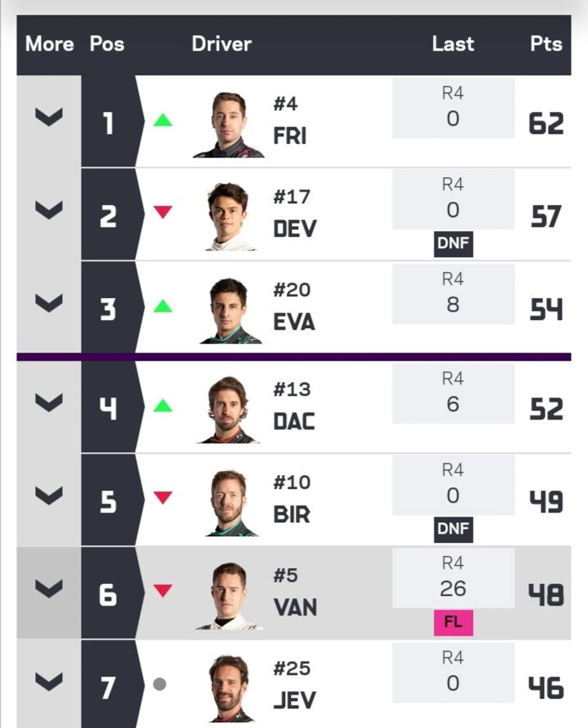Expand the DEV row chevron
Image resolution: width=588 pixels, height=728 pixels.
(x=49, y=210)
